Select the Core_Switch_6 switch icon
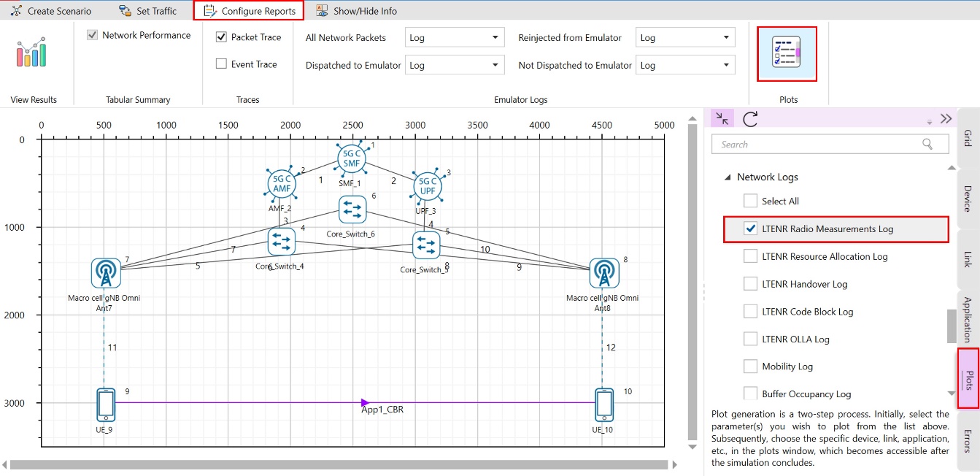Viewport: 980px width, 476px height. (352, 210)
